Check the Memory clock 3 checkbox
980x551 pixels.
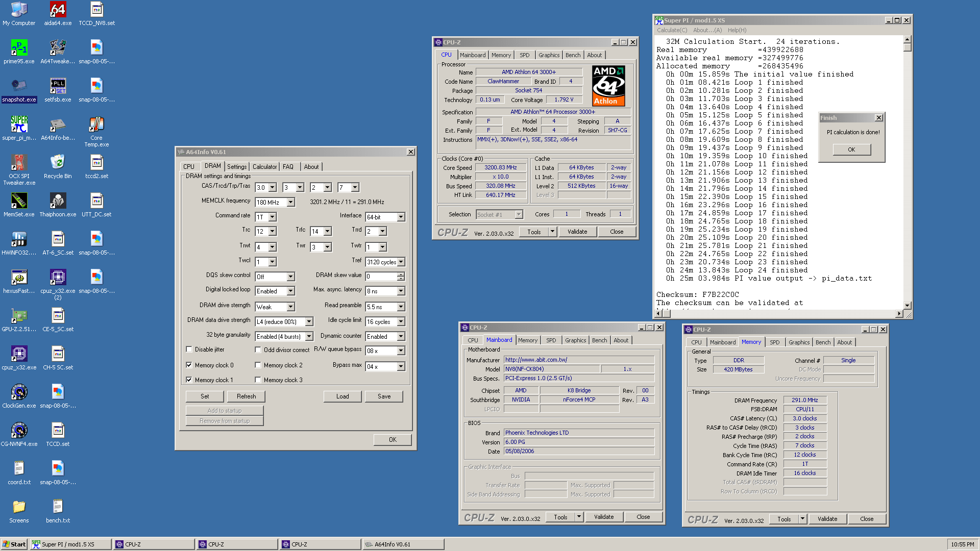click(258, 380)
